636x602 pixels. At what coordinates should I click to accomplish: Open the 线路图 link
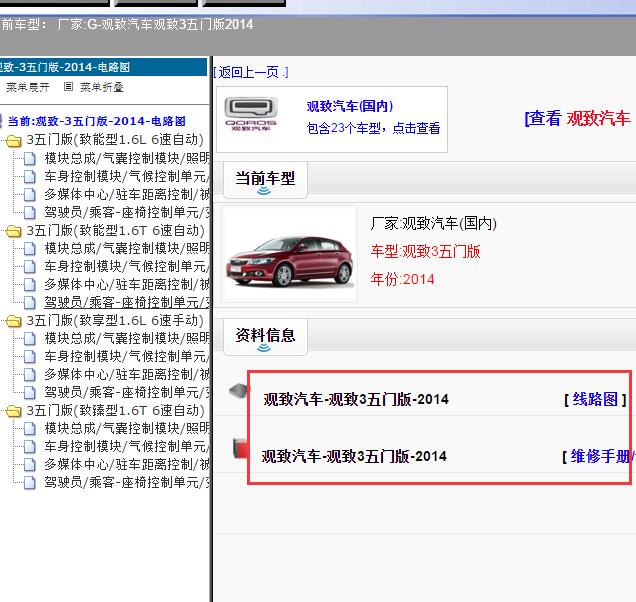595,399
